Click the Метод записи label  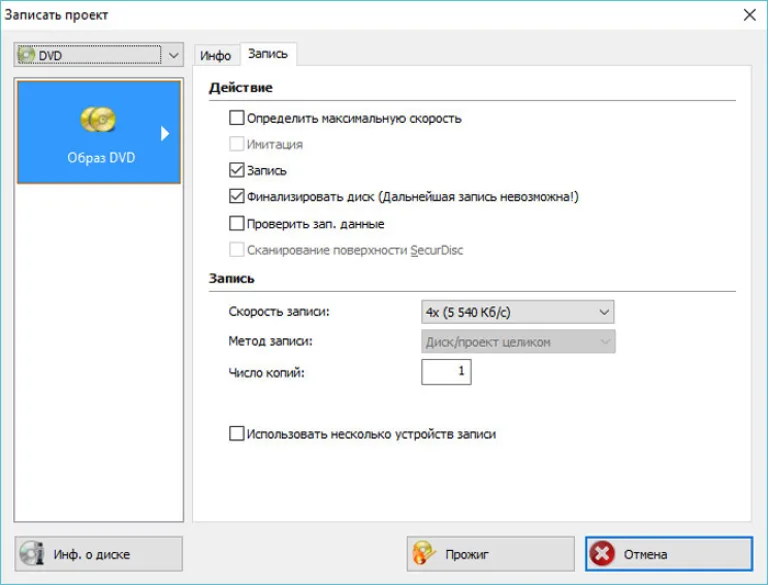coord(270,341)
